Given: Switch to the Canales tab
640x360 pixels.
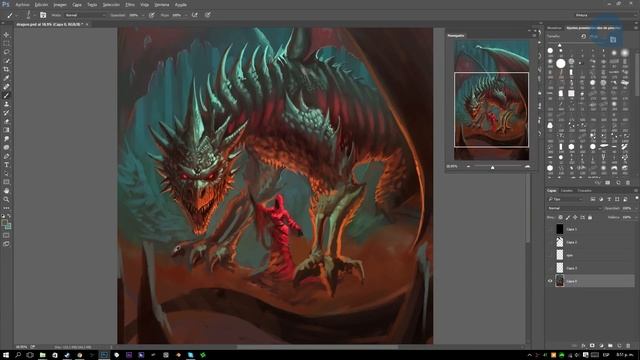Looking at the screenshot, I should pos(567,191).
